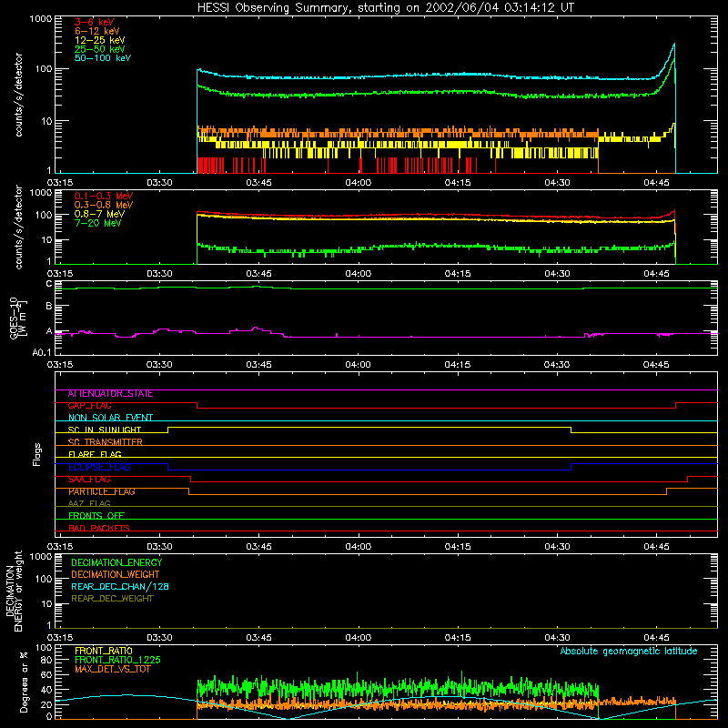Click the B class tick label on GOES plot
This screenshot has height=728, width=728.
point(49,306)
